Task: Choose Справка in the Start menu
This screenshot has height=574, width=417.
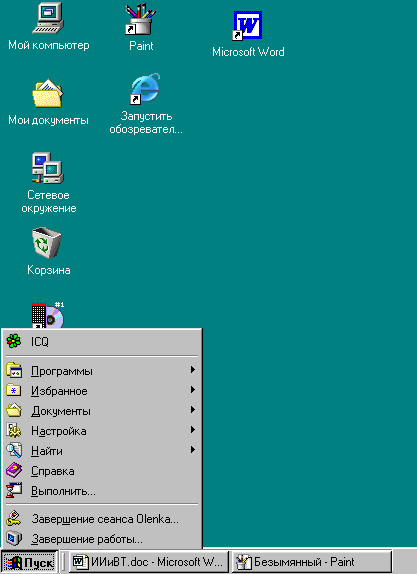Action: coord(102,471)
